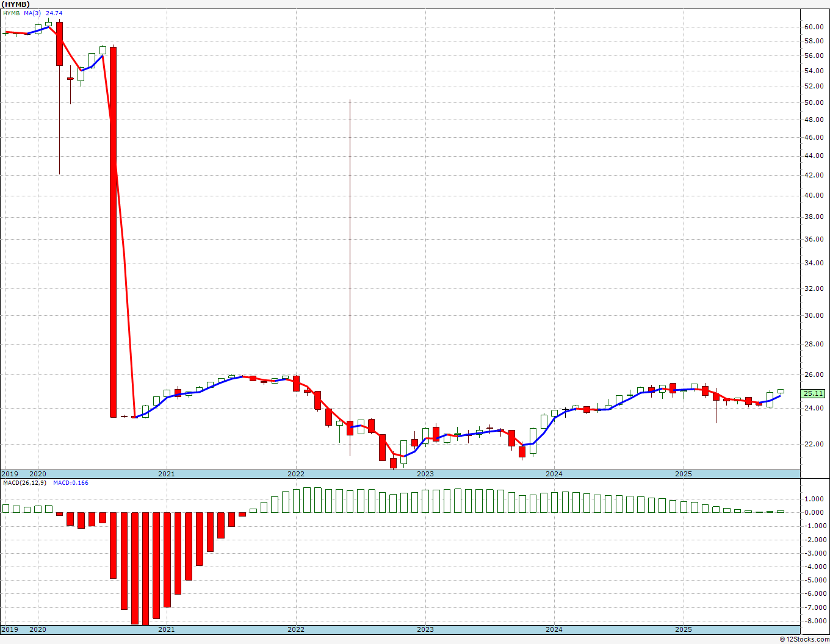
Task: Select the 34.00 price axis label
Action: point(814,263)
